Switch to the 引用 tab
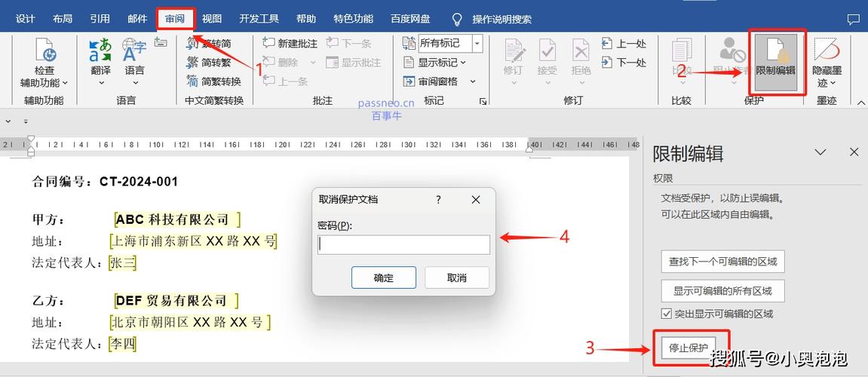 (x=100, y=19)
